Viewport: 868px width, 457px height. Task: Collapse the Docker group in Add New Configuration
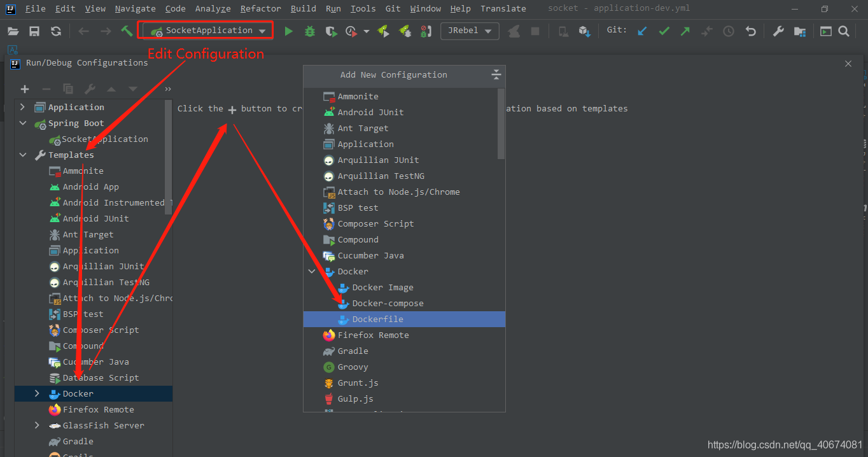click(311, 271)
